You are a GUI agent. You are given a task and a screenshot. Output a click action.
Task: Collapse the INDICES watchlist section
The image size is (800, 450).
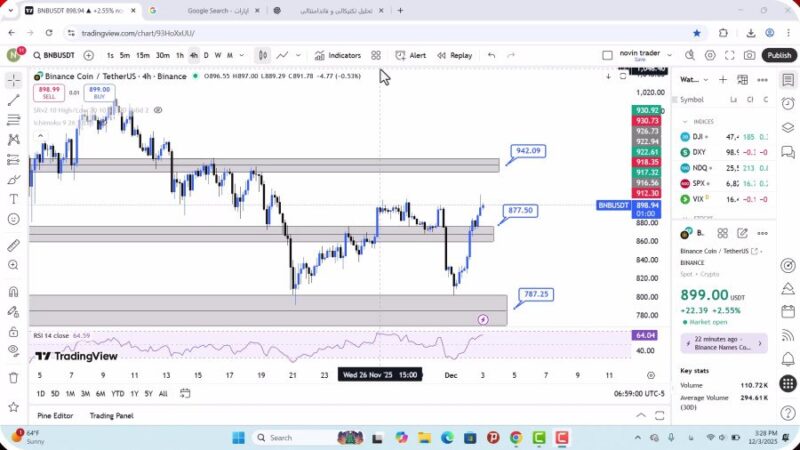(684, 121)
